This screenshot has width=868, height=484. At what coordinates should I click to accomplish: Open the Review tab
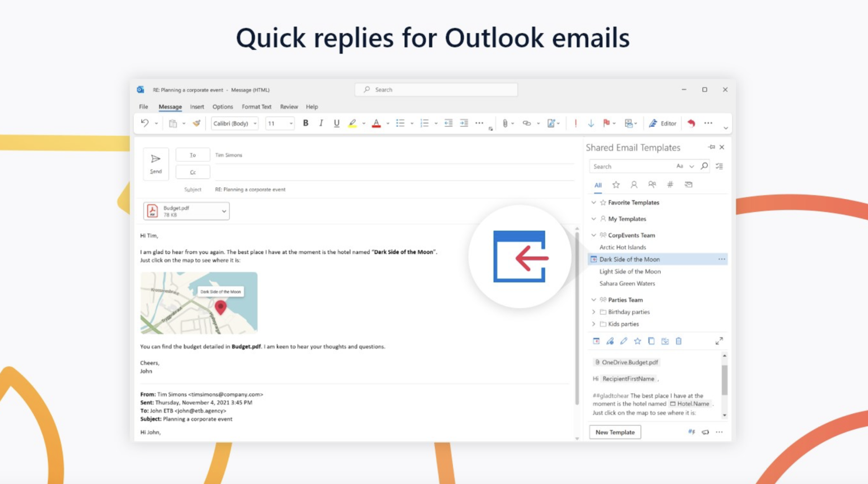point(289,107)
